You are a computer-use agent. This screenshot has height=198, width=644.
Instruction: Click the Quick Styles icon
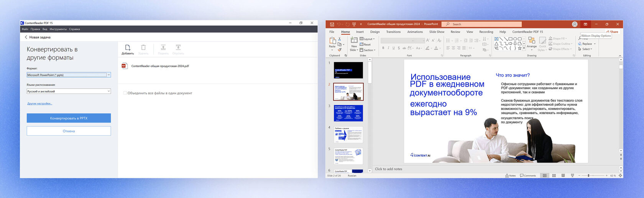coord(542,41)
